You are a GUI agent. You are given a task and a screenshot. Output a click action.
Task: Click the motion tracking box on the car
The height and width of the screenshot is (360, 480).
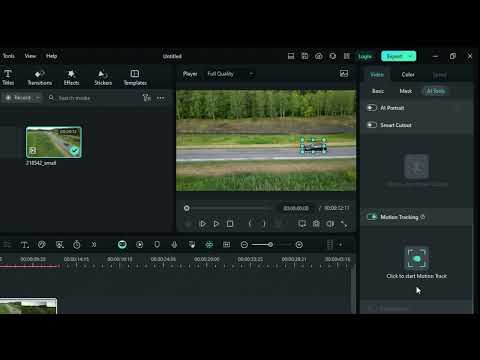tap(313, 146)
